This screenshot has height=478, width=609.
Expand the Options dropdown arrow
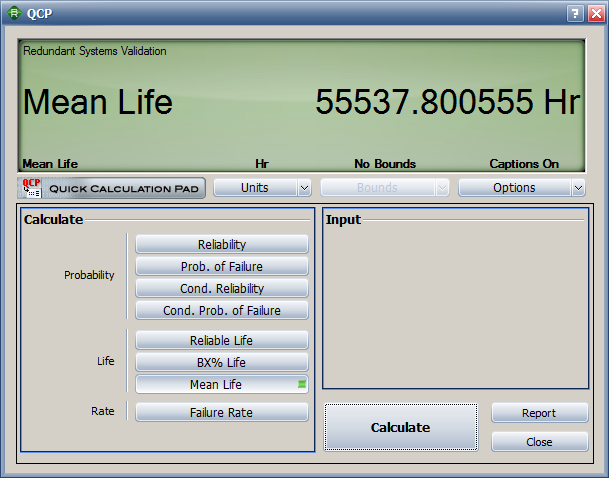[578, 188]
